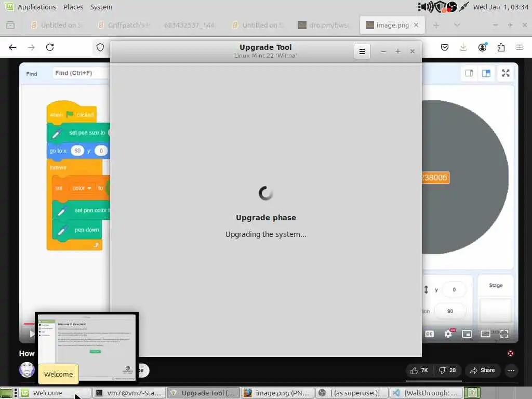Click the channel avatar picture
This screenshot has height=399, width=532.
pos(27,370)
